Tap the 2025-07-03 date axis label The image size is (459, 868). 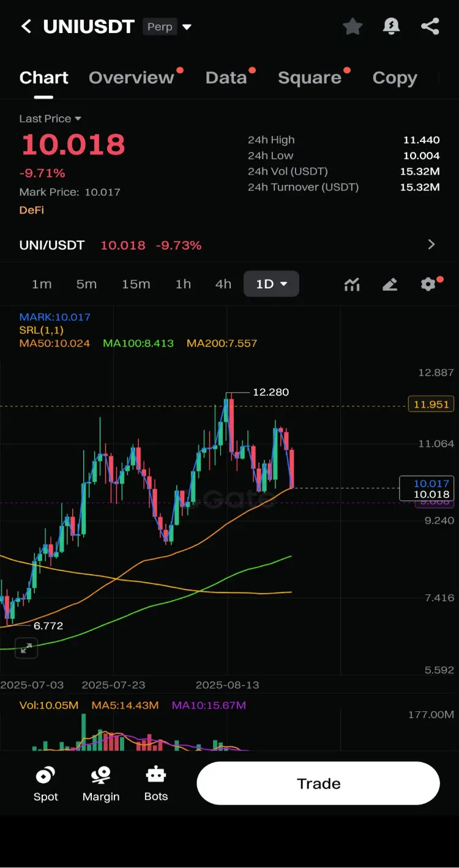[32, 685]
